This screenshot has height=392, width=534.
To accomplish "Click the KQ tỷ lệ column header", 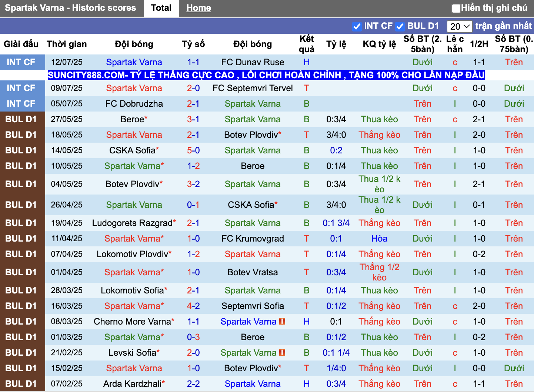I will click(380, 44).
